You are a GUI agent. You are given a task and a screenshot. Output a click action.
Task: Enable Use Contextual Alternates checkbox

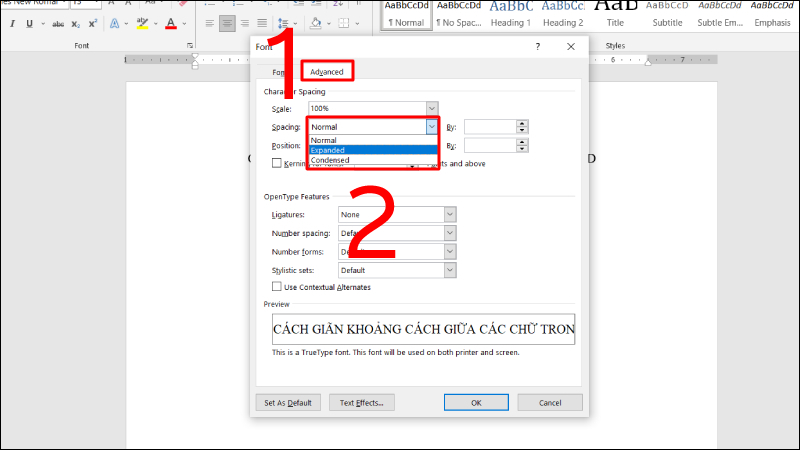(277, 287)
